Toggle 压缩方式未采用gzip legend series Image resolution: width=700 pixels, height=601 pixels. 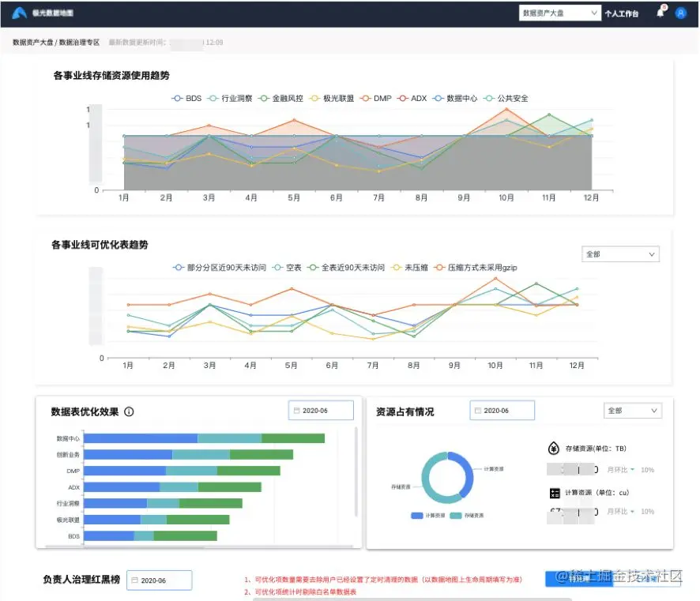coord(476,267)
